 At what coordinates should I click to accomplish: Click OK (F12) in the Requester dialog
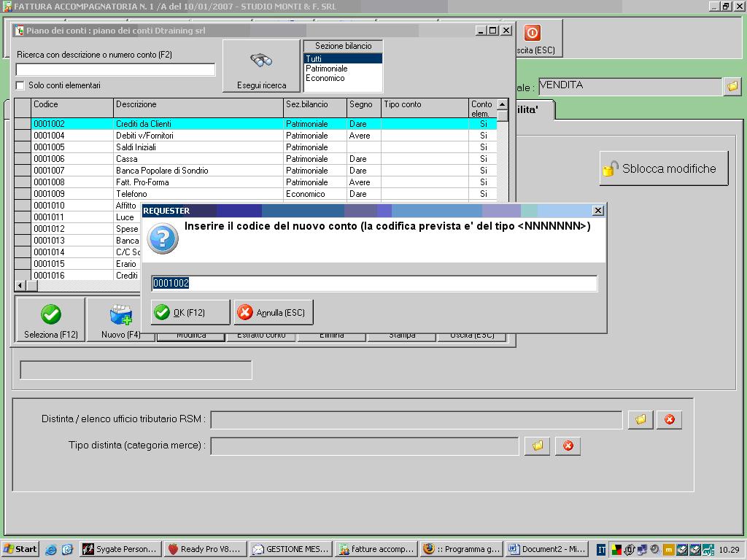tap(190, 312)
